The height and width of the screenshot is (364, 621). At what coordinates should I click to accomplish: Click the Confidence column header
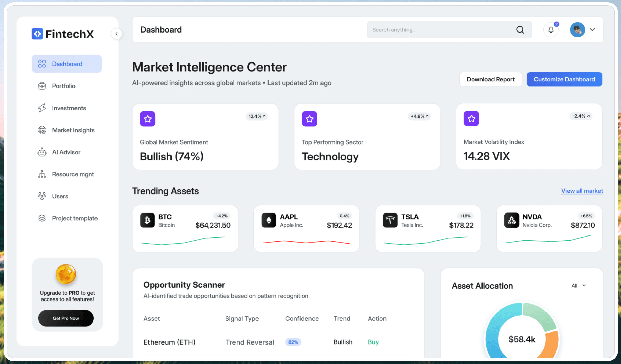pos(302,319)
